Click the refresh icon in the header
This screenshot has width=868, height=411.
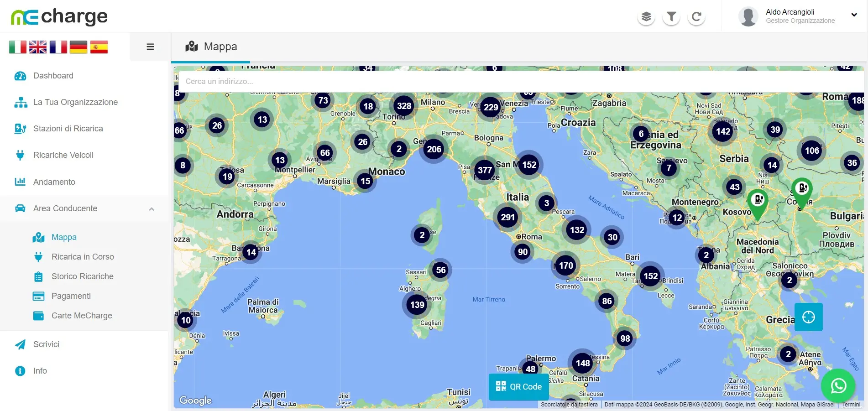click(x=696, y=17)
